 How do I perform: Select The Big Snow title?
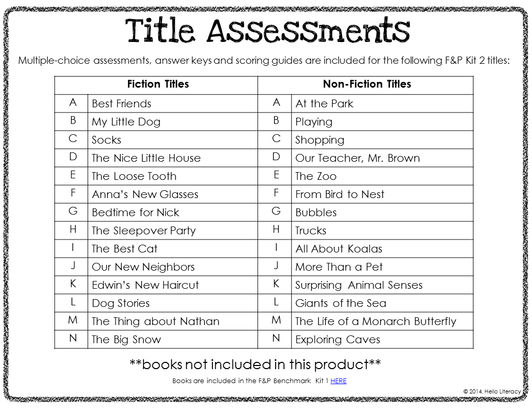[x=126, y=340]
